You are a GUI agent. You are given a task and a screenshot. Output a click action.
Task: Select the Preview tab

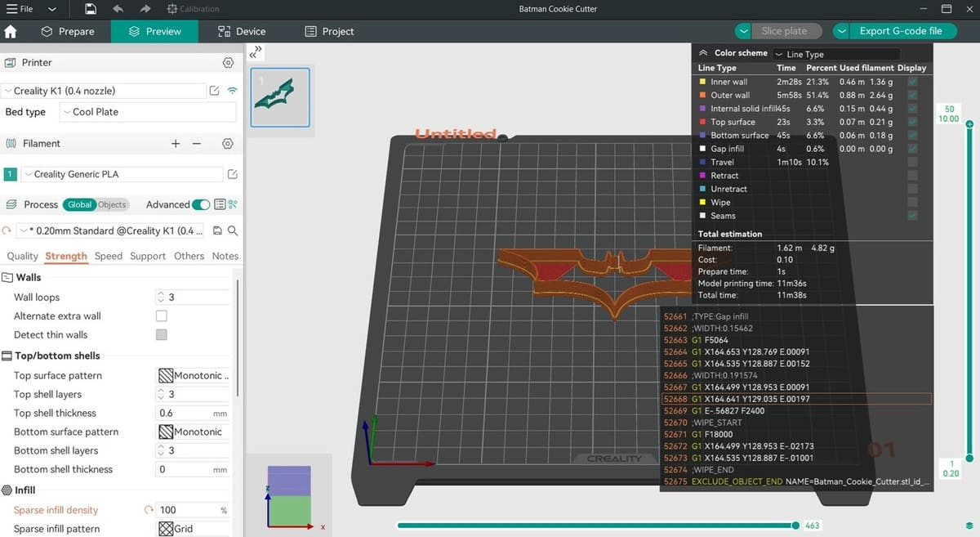pyautogui.click(x=154, y=31)
